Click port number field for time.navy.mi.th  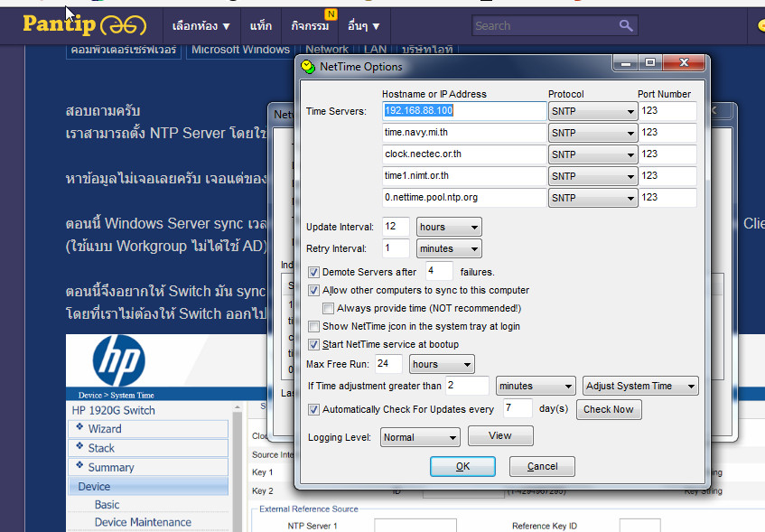[668, 133]
